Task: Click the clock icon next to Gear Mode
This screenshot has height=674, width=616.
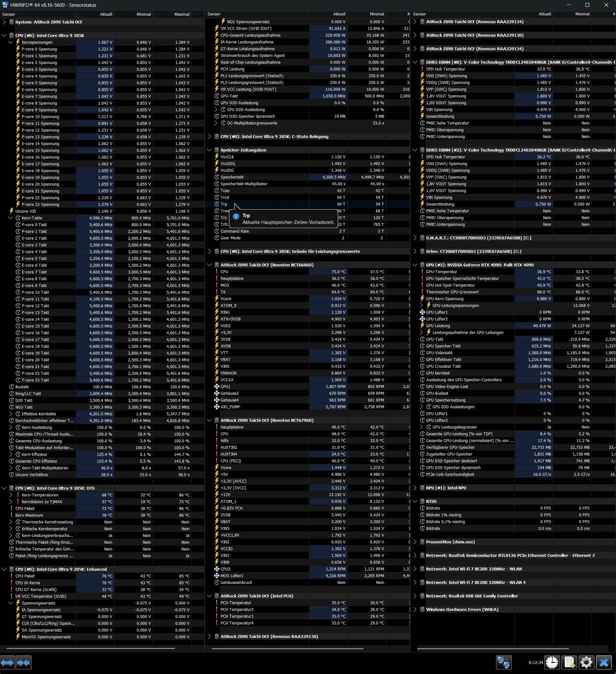Action: point(216,238)
